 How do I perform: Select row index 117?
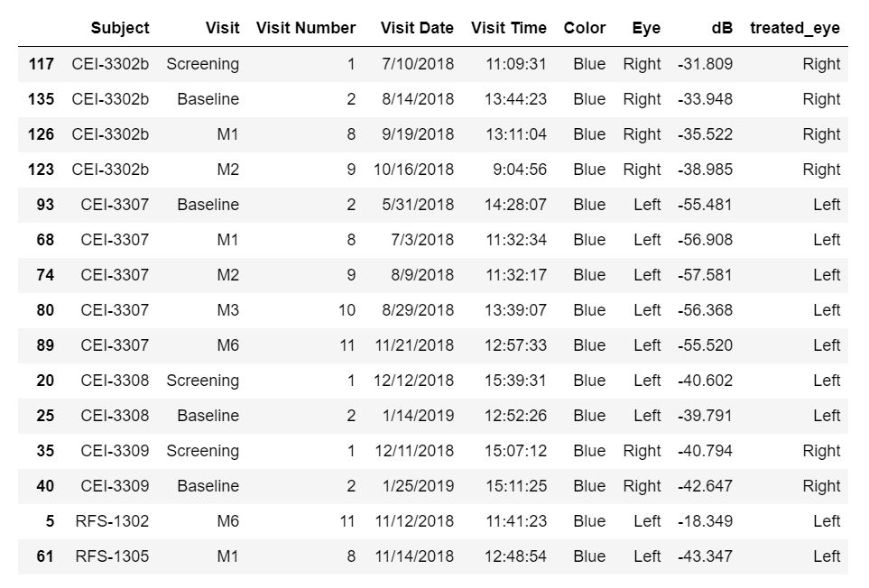41,64
